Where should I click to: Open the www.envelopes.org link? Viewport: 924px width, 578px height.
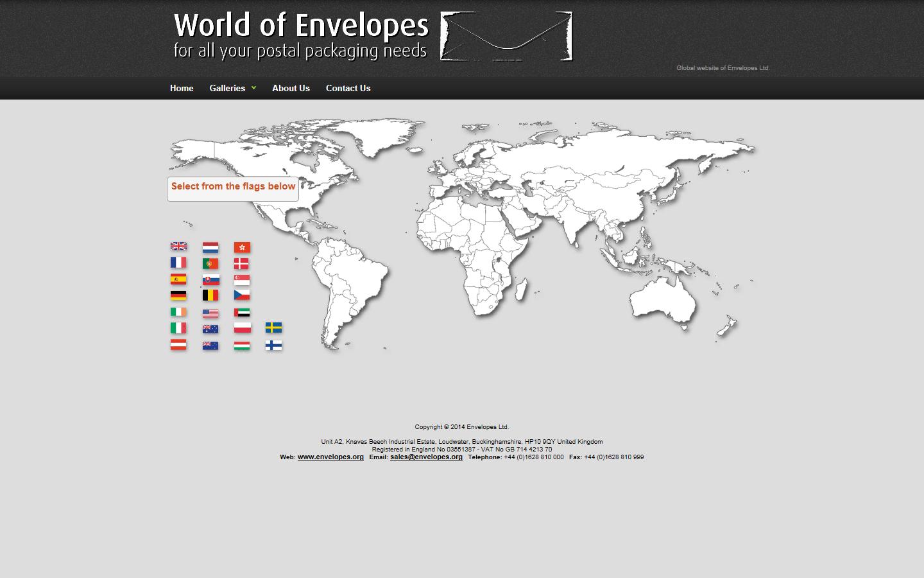coord(330,457)
